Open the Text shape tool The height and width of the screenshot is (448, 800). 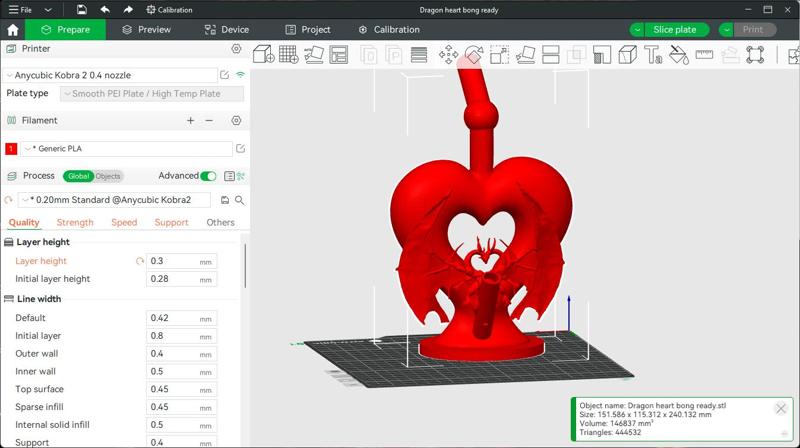tap(653, 54)
